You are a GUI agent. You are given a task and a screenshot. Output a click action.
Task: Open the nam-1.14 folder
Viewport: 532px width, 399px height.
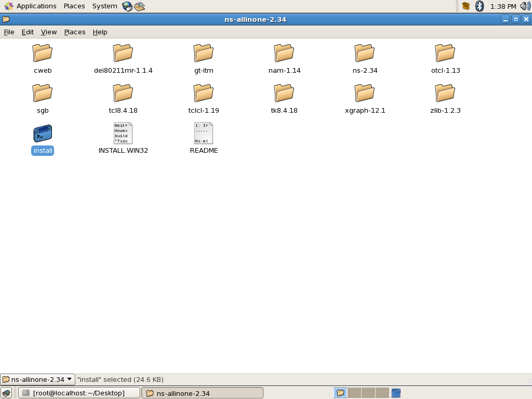click(284, 52)
